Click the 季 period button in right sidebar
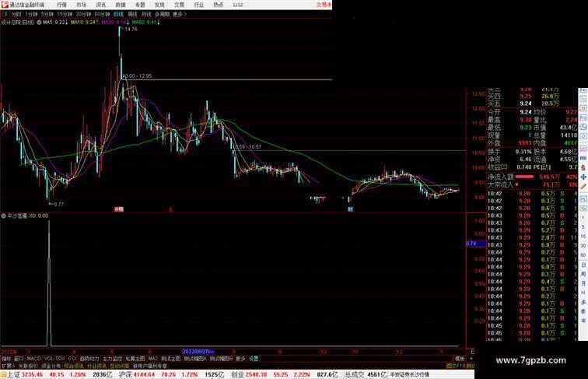588x379 pixels. click(583, 311)
